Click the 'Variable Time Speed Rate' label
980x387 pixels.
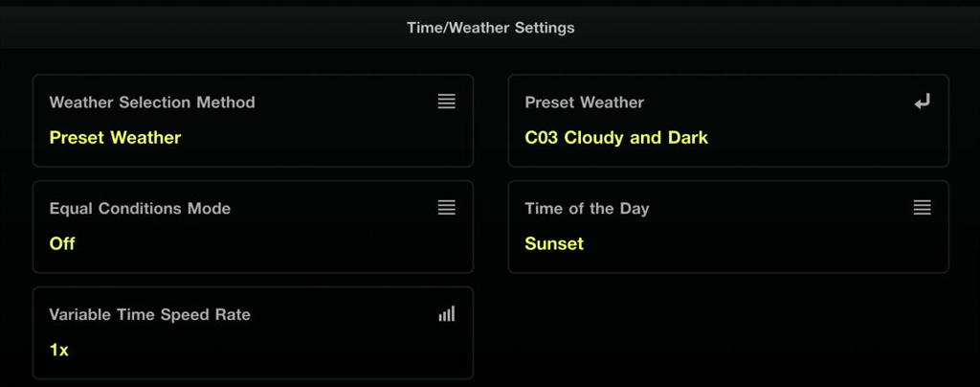click(x=149, y=314)
